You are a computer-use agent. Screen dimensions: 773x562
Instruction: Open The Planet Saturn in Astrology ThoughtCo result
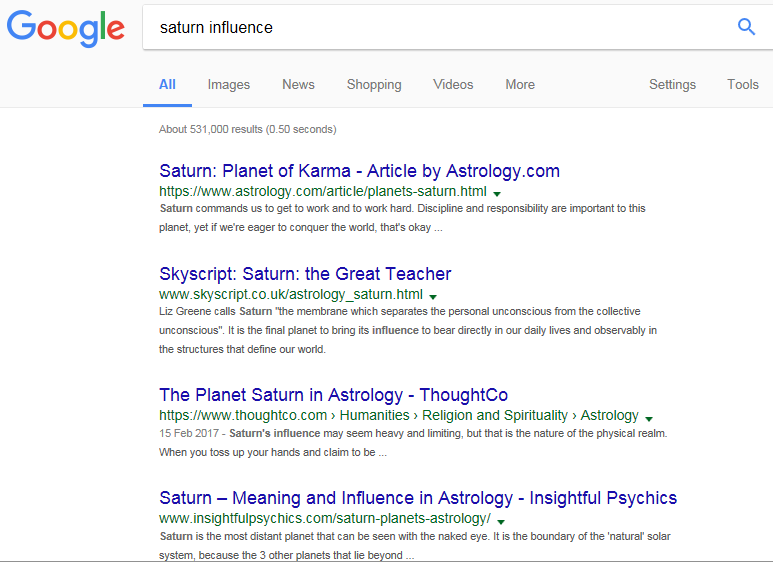point(334,395)
